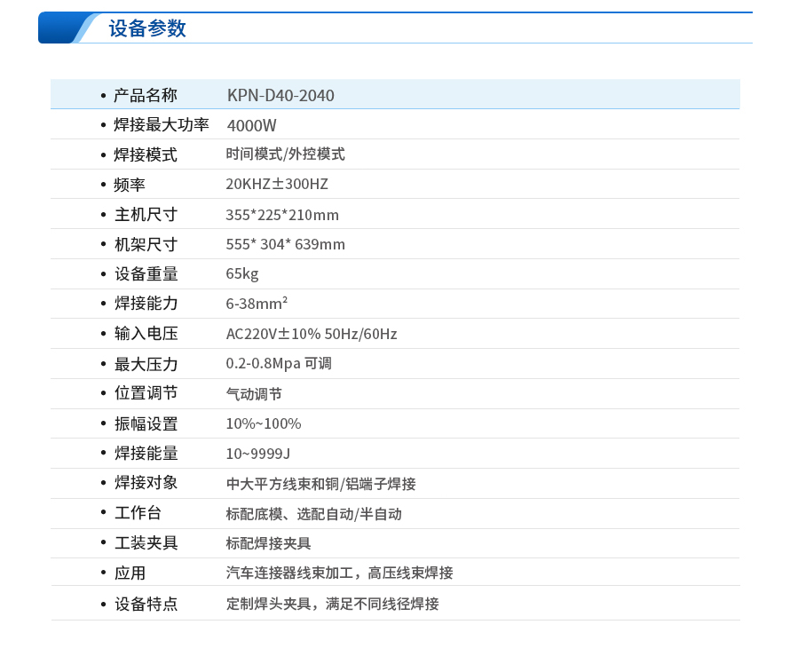This screenshot has height=672, width=790.
Task: Select the 时间模式/外控模式 text
Action: (285, 154)
